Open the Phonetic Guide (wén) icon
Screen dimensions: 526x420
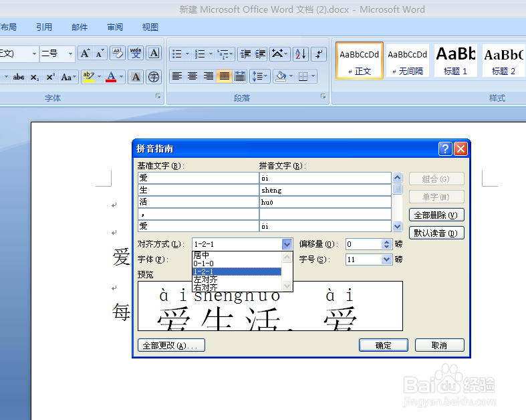pos(136,54)
